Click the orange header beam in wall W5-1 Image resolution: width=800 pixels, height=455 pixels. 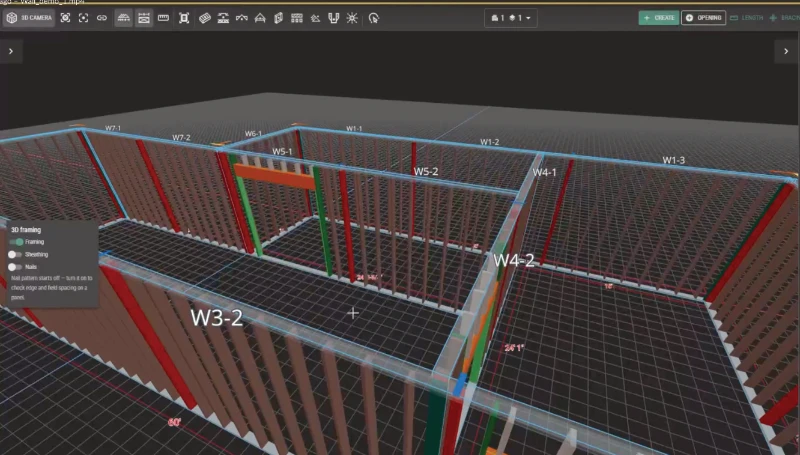click(x=274, y=176)
